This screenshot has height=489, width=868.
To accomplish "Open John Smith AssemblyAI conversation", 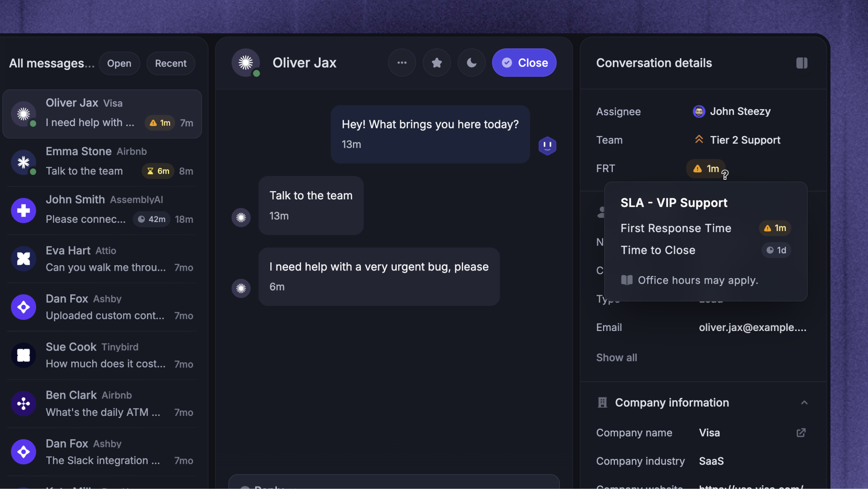I will coord(102,210).
